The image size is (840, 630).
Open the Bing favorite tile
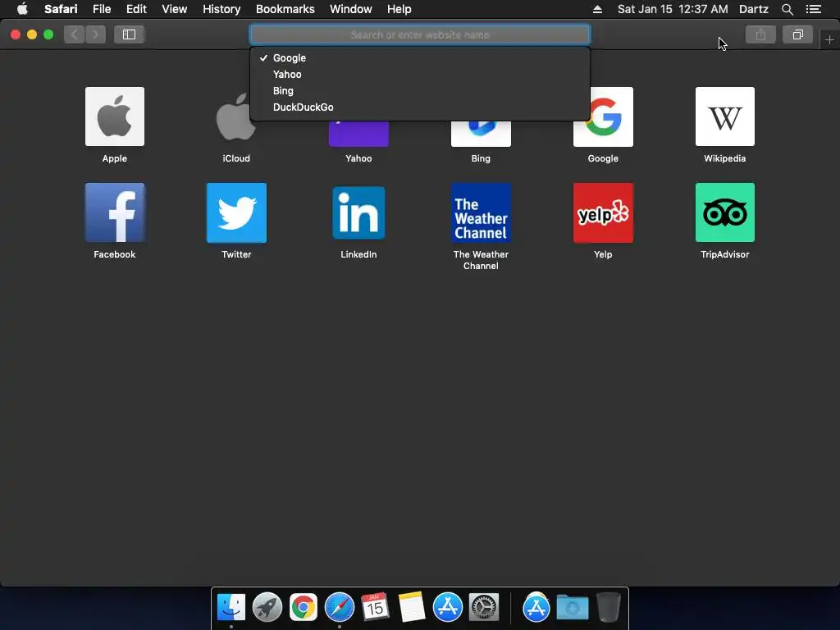click(481, 134)
